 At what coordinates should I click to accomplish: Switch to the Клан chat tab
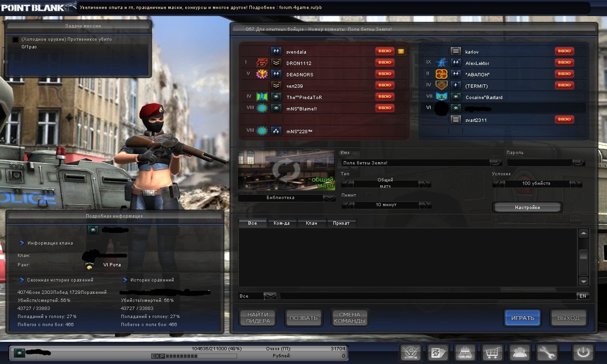point(311,223)
